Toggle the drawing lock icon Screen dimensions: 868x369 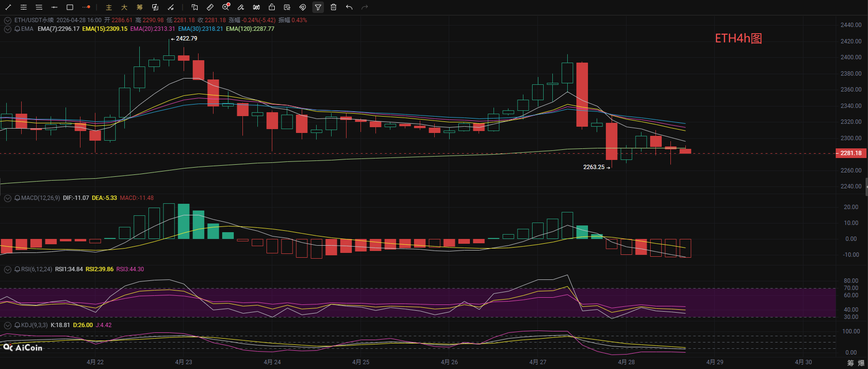coord(272,7)
